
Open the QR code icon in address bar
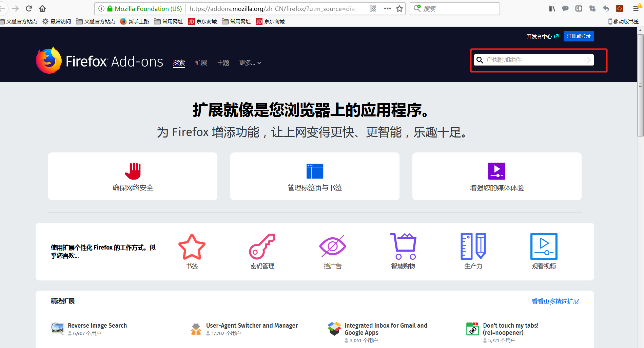click(373, 8)
